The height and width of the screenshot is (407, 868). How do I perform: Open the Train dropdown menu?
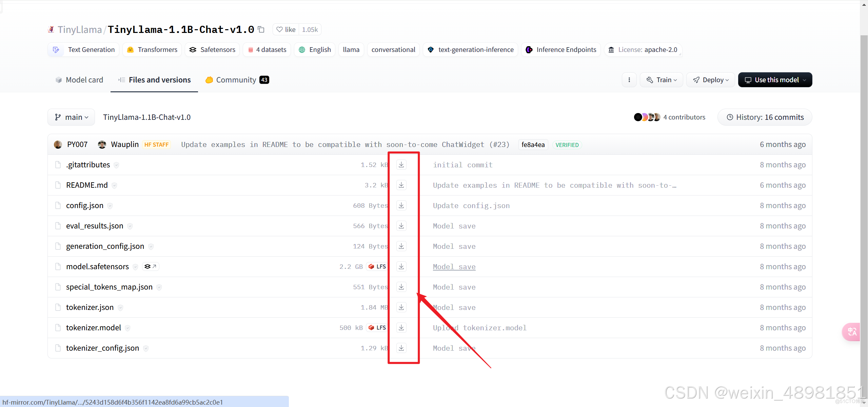tap(663, 79)
